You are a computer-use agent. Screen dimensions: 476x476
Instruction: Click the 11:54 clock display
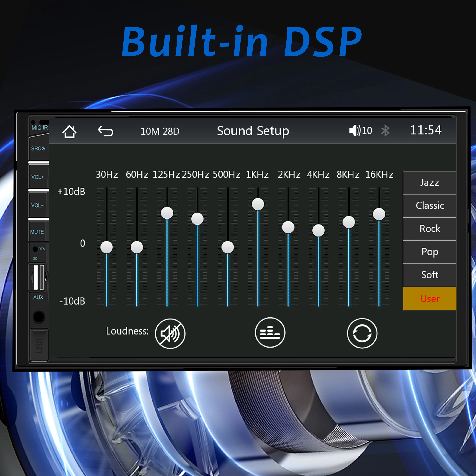426,130
